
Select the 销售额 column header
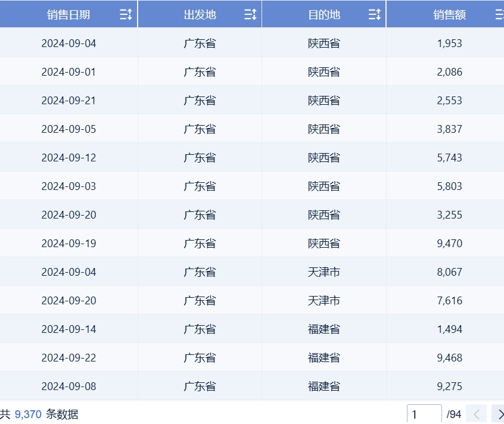tap(449, 14)
